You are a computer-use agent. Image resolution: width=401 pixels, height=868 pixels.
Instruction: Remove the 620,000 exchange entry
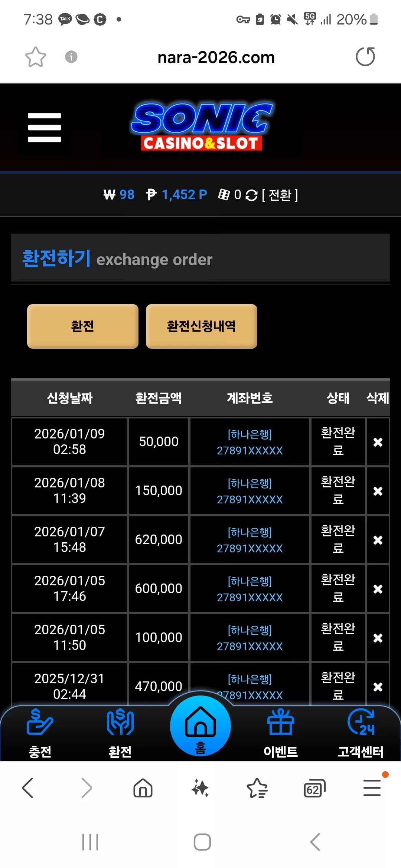[378, 540]
